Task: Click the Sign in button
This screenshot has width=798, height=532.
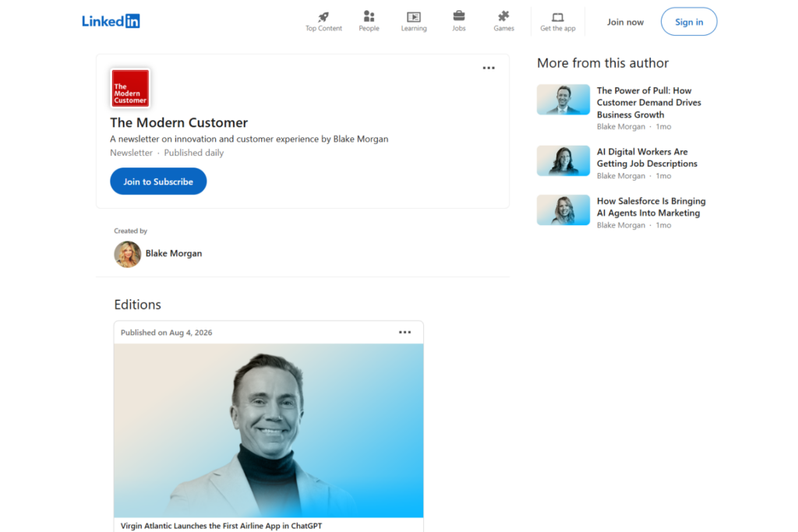Action: point(689,22)
